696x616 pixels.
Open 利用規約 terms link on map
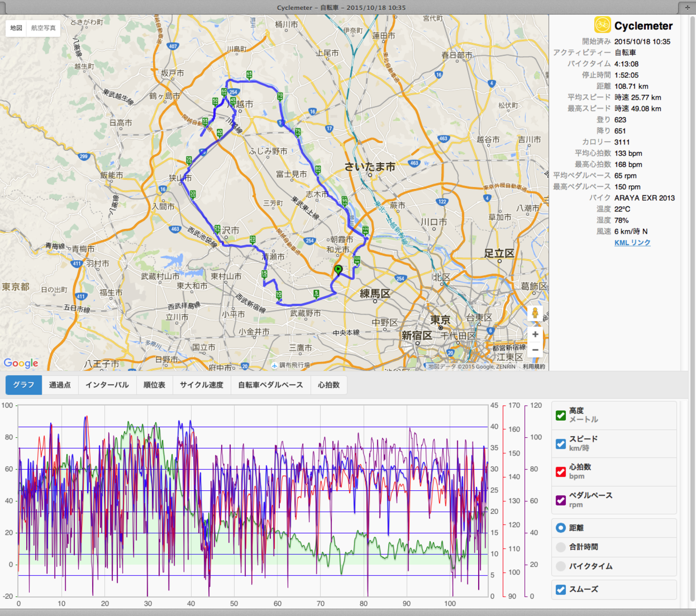(534, 367)
